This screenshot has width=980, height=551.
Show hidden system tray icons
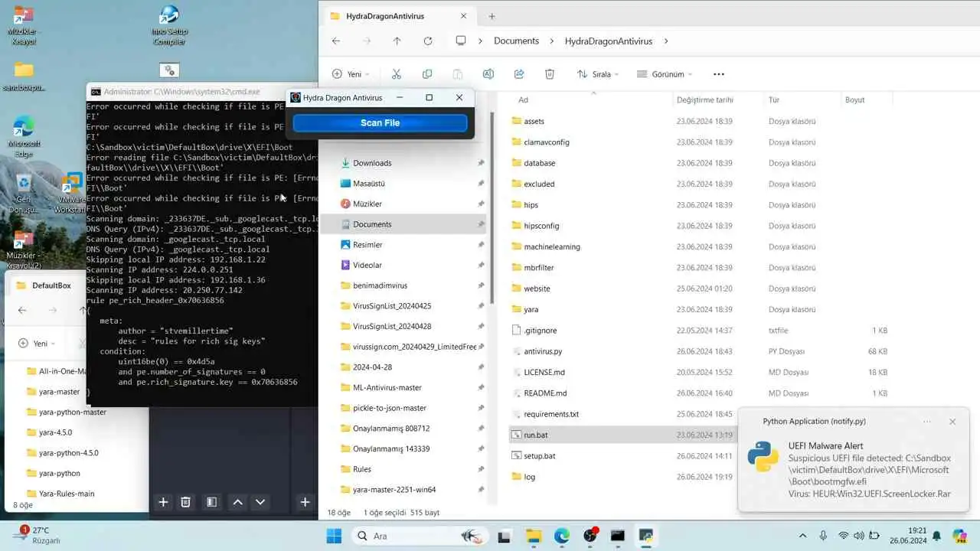802,536
